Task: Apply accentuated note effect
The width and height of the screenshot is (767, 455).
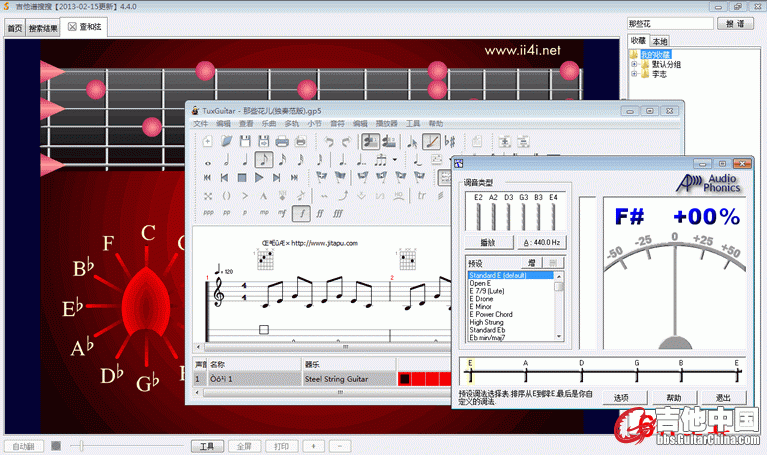Action: [245, 196]
